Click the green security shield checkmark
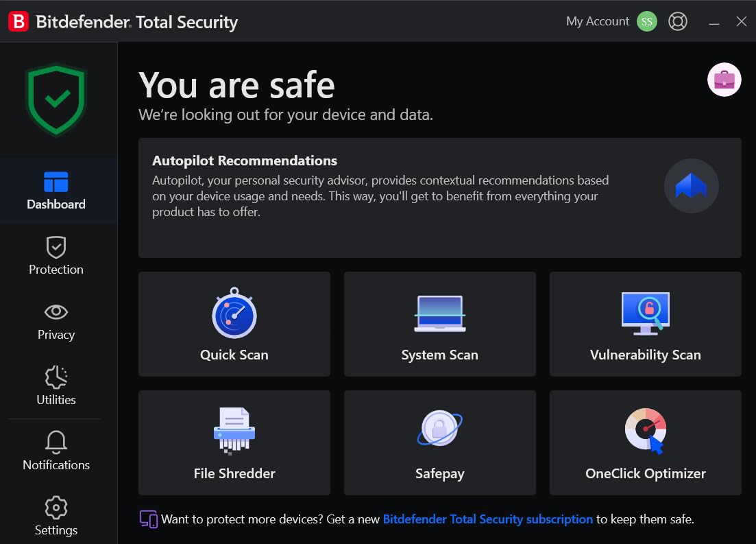 point(56,100)
